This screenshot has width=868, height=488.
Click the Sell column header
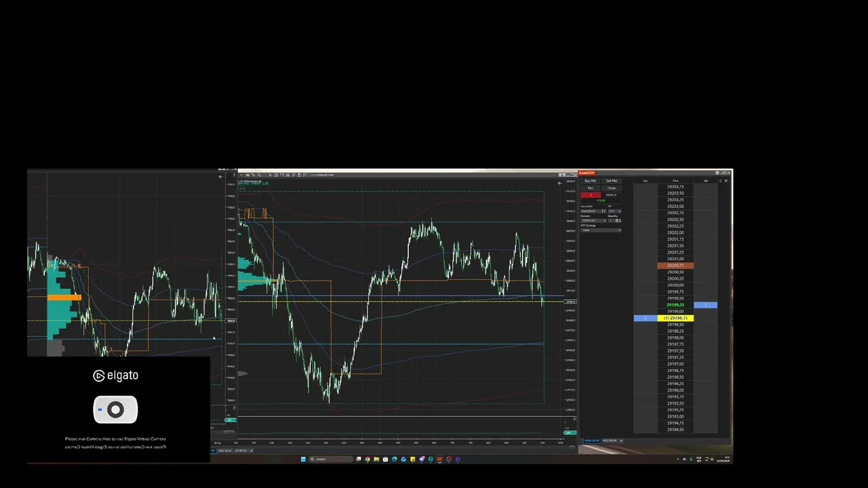coord(706,181)
